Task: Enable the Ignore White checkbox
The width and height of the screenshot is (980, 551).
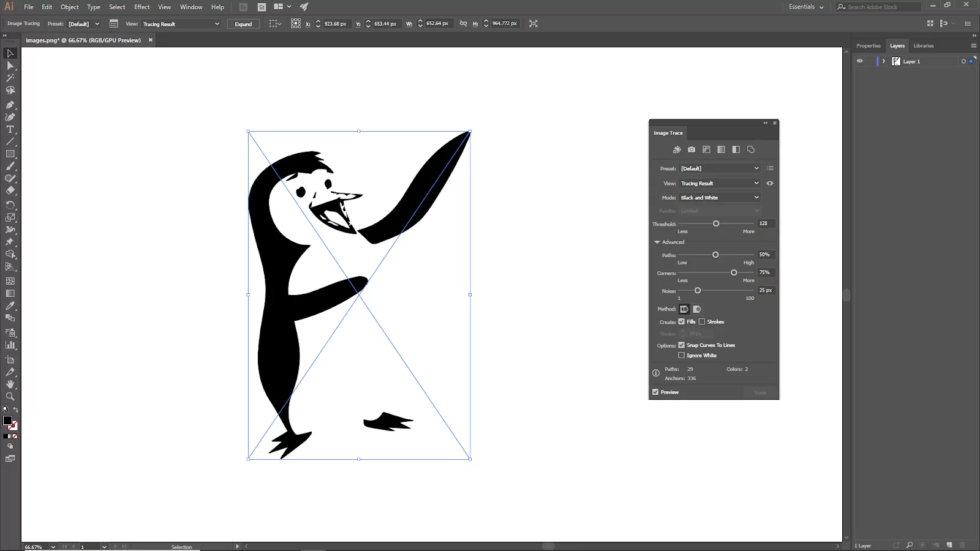Action: [681, 355]
